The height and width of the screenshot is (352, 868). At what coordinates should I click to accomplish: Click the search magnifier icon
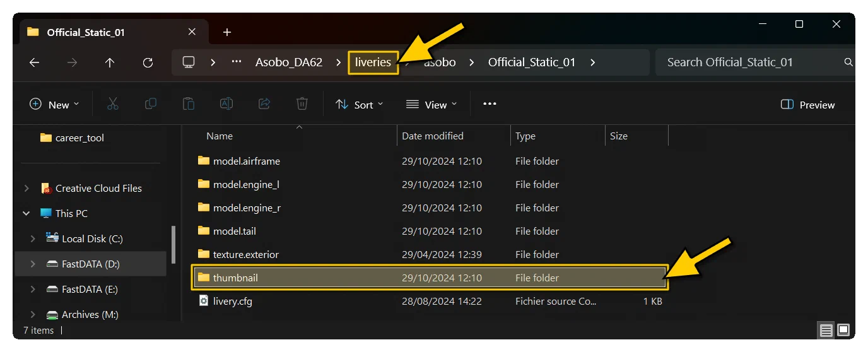point(848,62)
